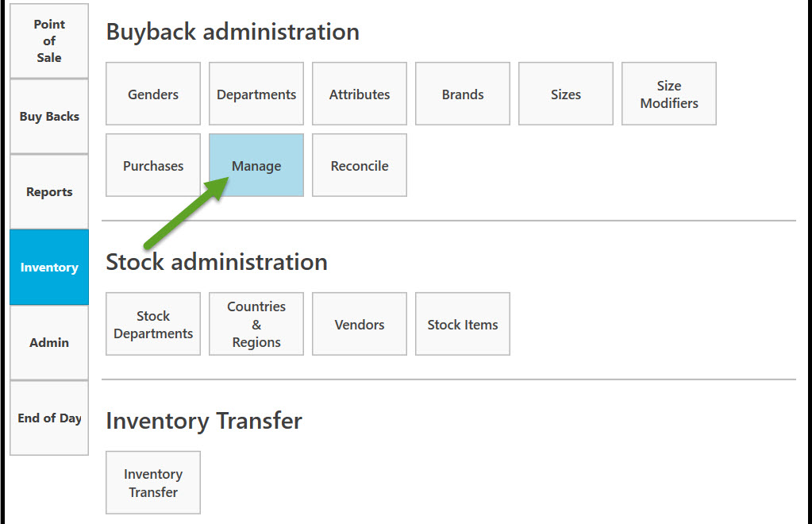
Task: Click the highlighted Manage button
Action: tap(256, 166)
